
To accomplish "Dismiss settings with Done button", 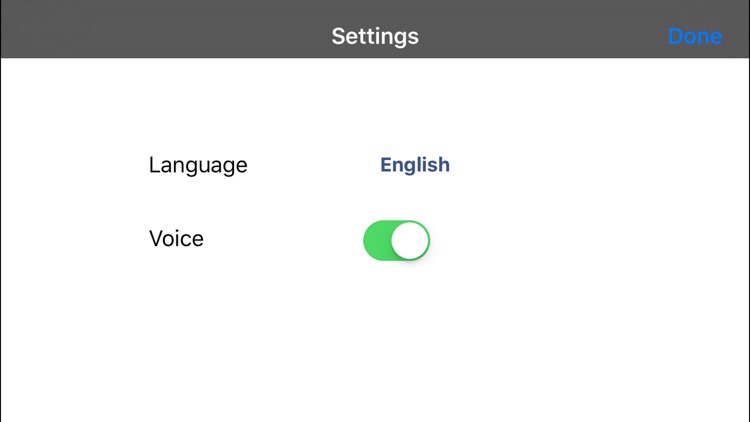I will pos(695,36).
